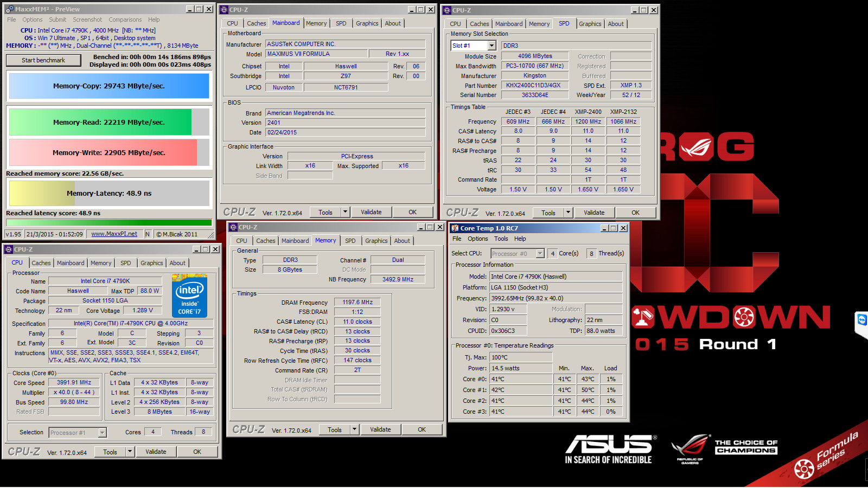This screenshot has width=868, height=488.
Task: Click the CPU-Z SPD window title icon
Action: point(447,10)
